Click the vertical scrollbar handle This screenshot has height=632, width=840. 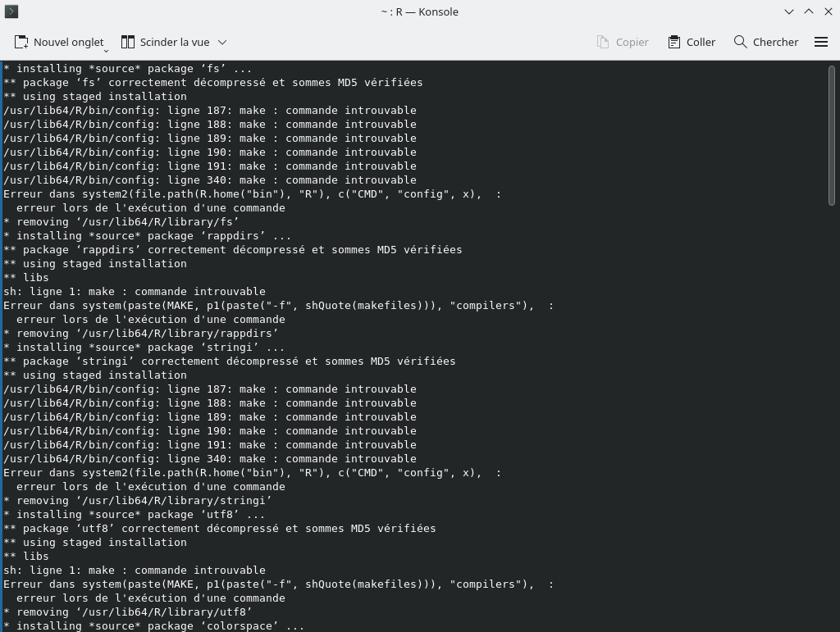coord(832,135)
